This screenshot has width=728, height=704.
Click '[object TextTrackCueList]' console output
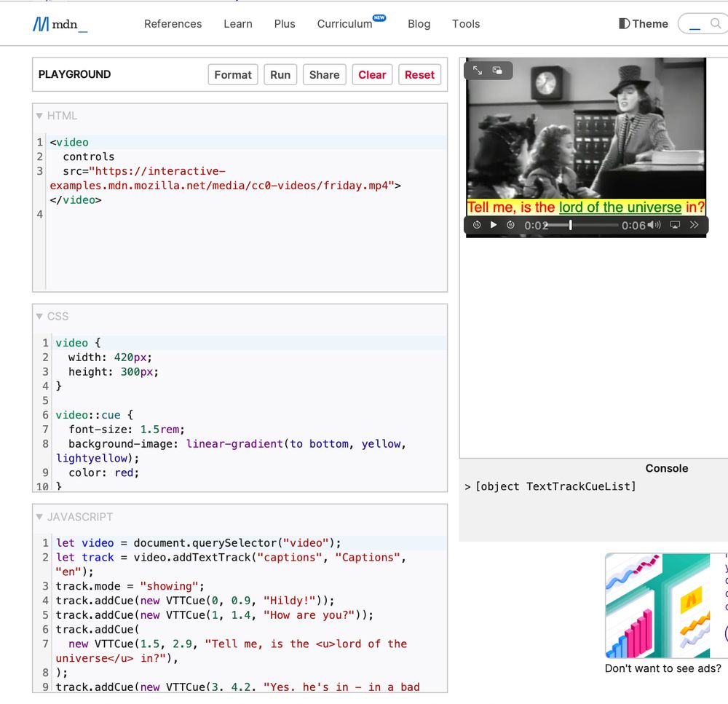tap(555, 486)
